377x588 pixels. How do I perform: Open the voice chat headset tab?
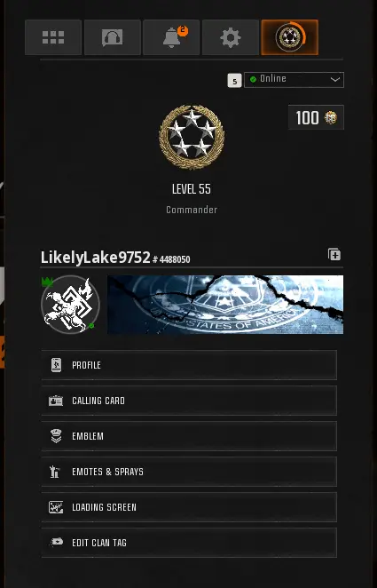tap(113, 37)
